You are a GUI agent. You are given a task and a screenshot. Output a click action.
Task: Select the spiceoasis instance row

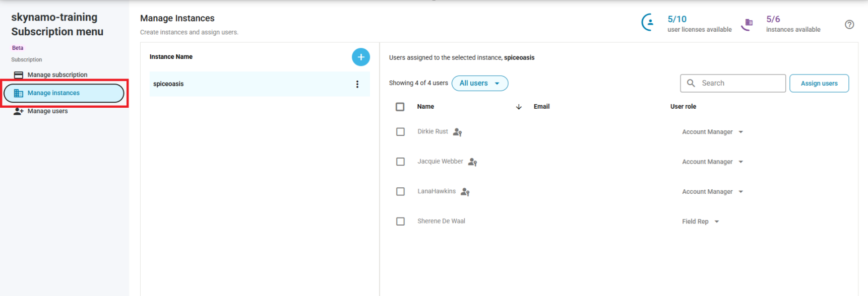pyautogui.click(x=252, y=84)
